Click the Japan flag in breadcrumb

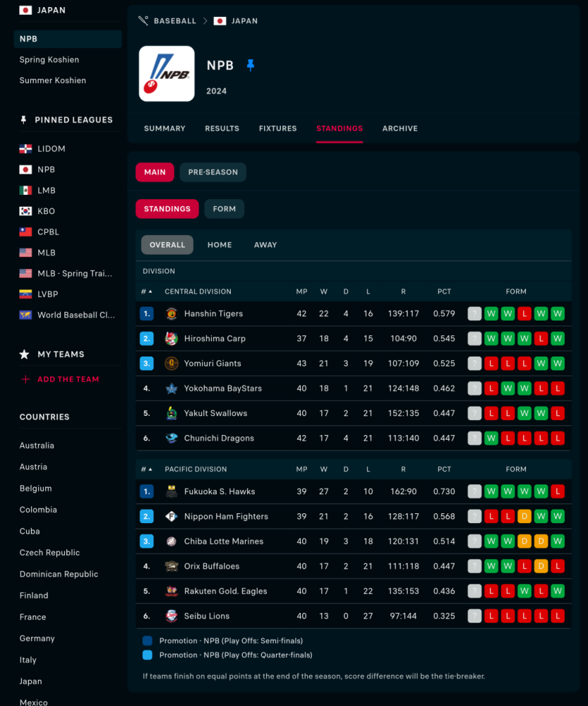220,20
